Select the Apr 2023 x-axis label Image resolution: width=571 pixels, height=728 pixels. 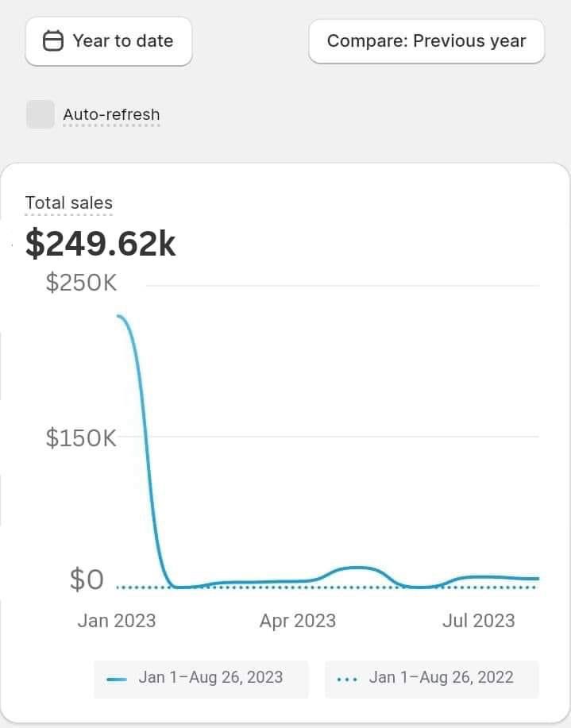pos(298,621)
